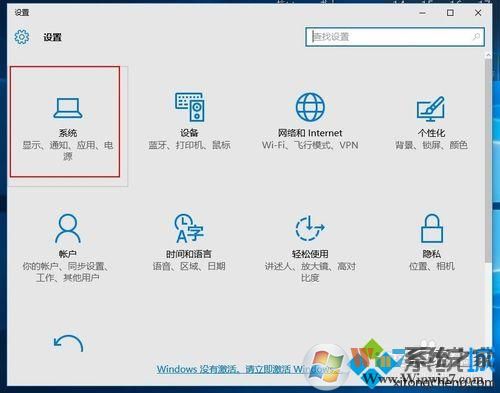500x393 pixels.
Task: Click the magnifier icon in search box
Action: pos(477,36)
